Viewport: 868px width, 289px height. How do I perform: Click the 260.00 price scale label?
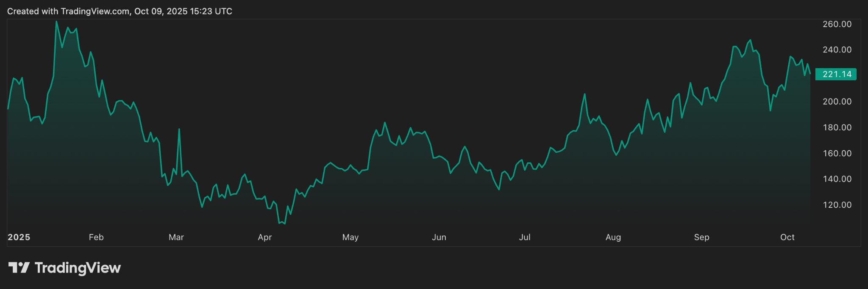(x=837, y=24)
